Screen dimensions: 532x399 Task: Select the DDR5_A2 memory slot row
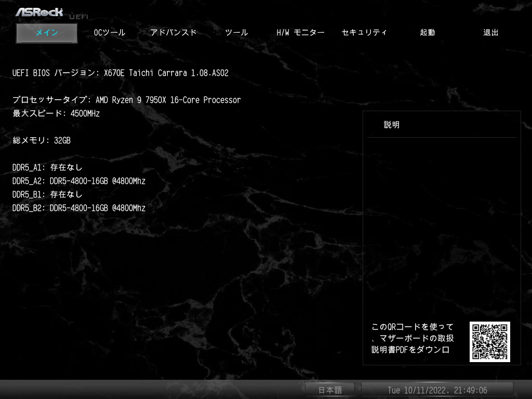click(x=79, y=181)
